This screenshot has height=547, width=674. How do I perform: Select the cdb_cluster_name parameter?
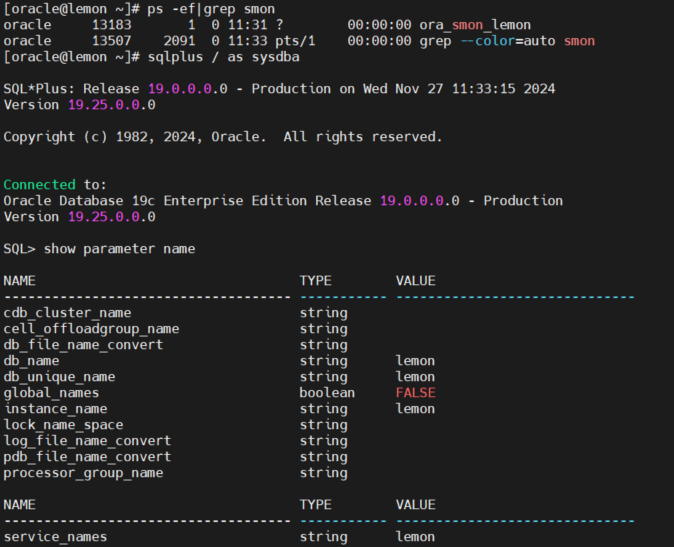tap(67, 313)
